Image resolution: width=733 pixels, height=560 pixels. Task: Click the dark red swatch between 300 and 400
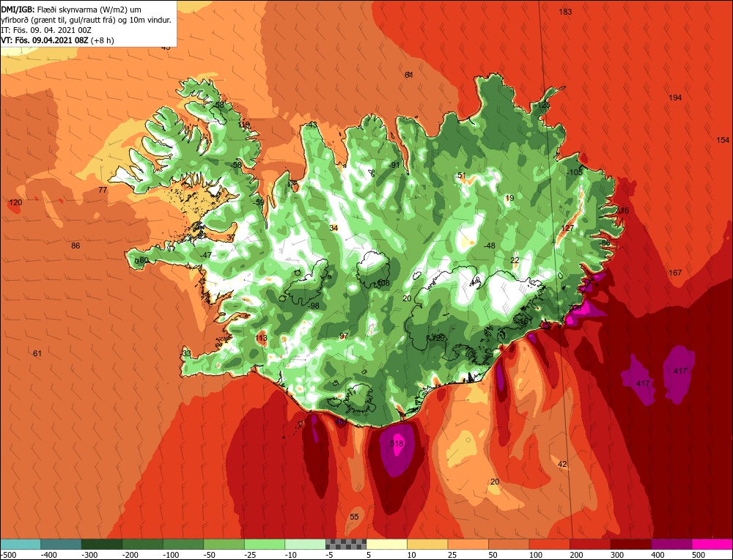coord(630,544)
